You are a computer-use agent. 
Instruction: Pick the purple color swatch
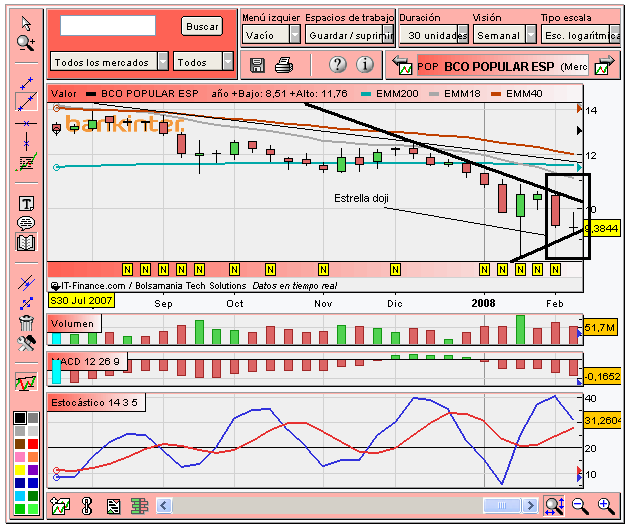click(33, 470)
